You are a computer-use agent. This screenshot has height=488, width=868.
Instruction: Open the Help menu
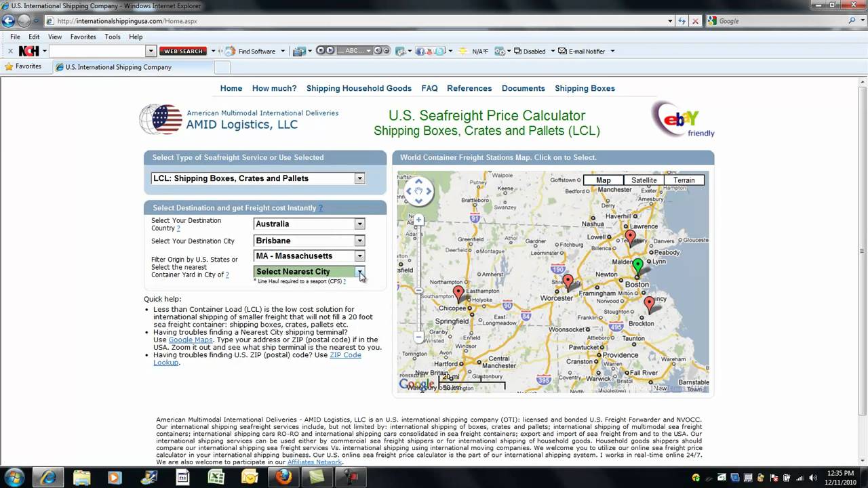[x=136, y=37]
